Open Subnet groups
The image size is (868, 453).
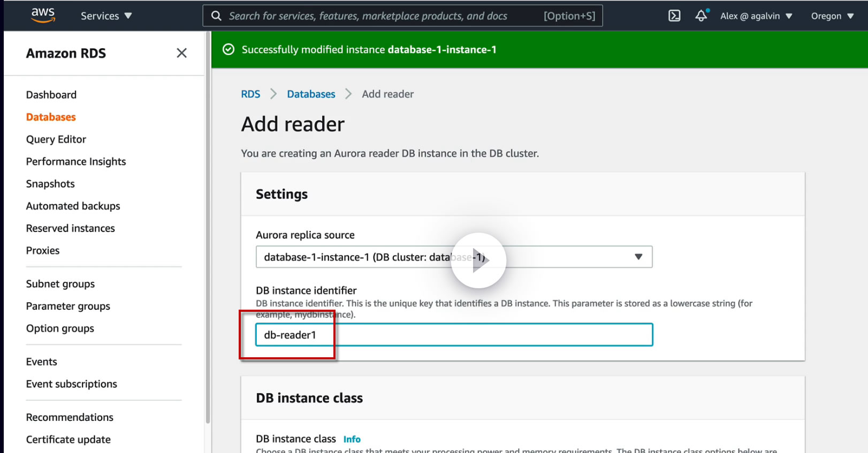pos(60,284)
